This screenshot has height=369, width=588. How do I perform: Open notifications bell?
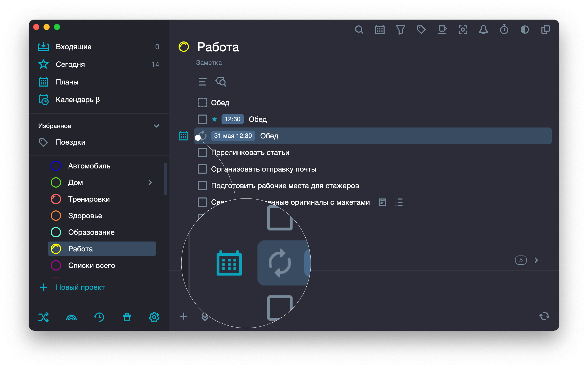[x=483, y=30]
